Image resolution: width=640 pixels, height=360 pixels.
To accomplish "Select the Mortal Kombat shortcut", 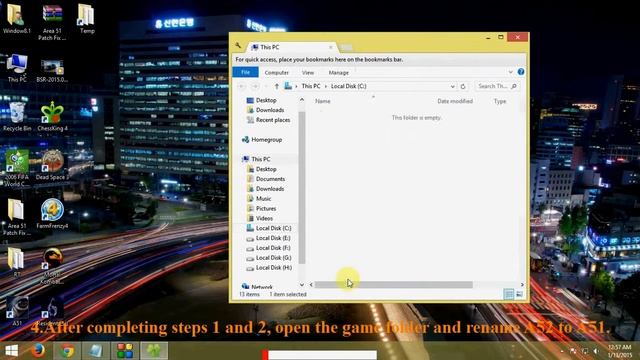I will 52,266.
